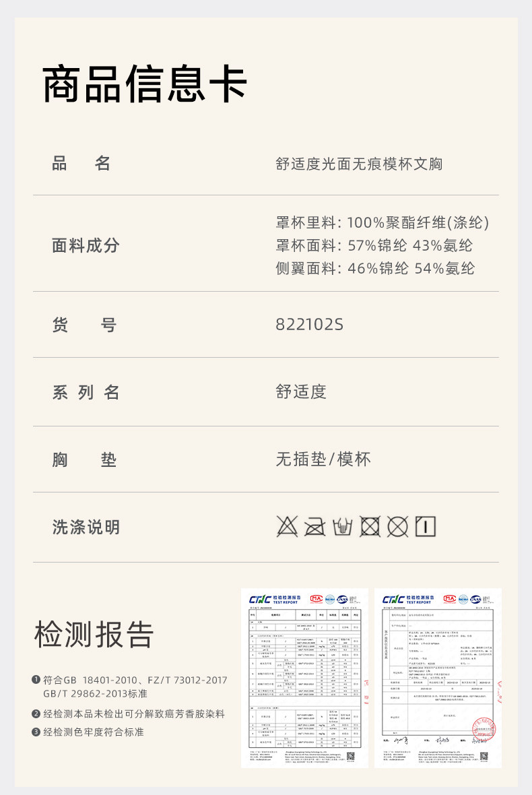Click the hand-wash tub symbol
532x795 pixels.
(342, 526)
